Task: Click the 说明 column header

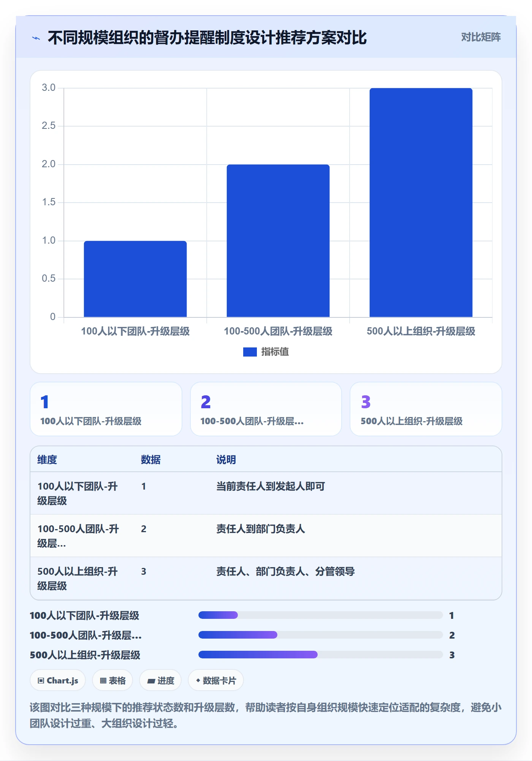Action: click(x=226, y=460)
